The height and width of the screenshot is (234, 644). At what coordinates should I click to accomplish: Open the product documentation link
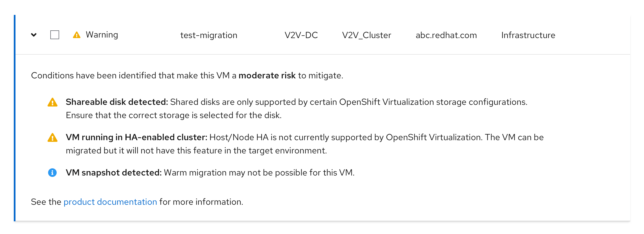[x=110, y=202]
